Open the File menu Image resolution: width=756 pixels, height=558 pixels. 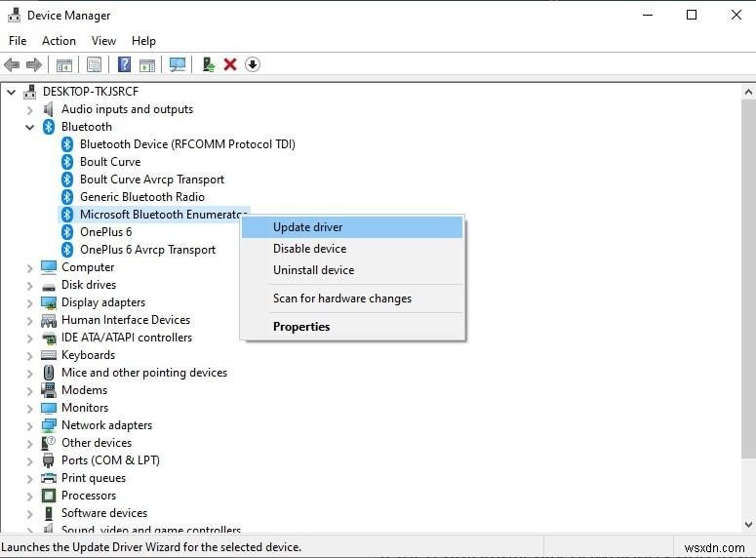click(x=18, y=41)
